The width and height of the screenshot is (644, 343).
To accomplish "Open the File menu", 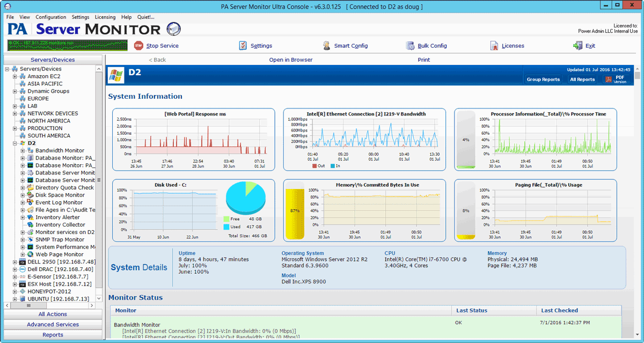I will [10, 17].
